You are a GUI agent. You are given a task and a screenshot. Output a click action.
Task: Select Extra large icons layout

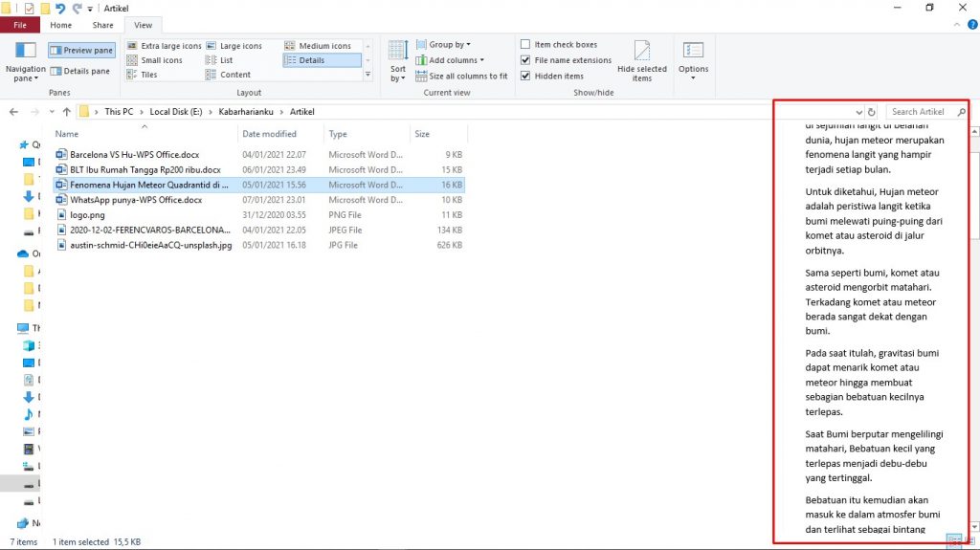tap(164, 46)
